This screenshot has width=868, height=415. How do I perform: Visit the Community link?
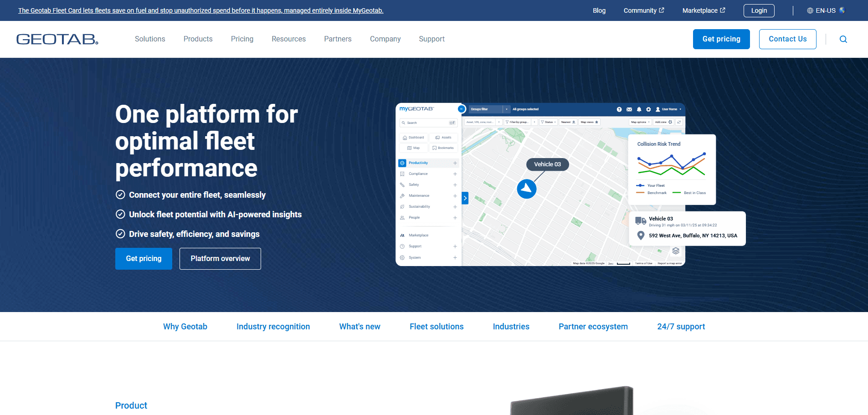[644, 10]
